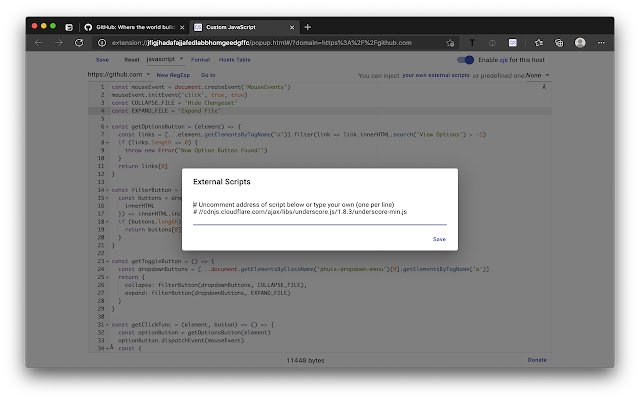The image size is (640, 400).
Task: Click code line 'const getToggleButton'
Action: [163, 261]
